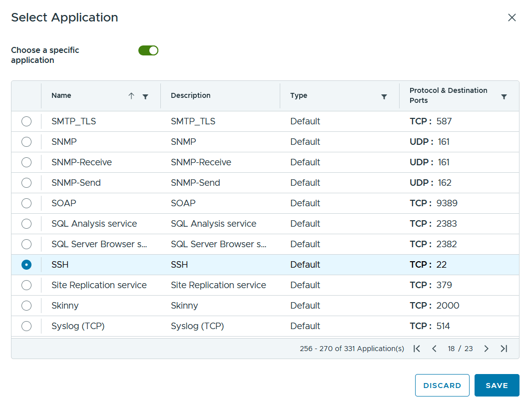Discard the application changes

(442, 385)
